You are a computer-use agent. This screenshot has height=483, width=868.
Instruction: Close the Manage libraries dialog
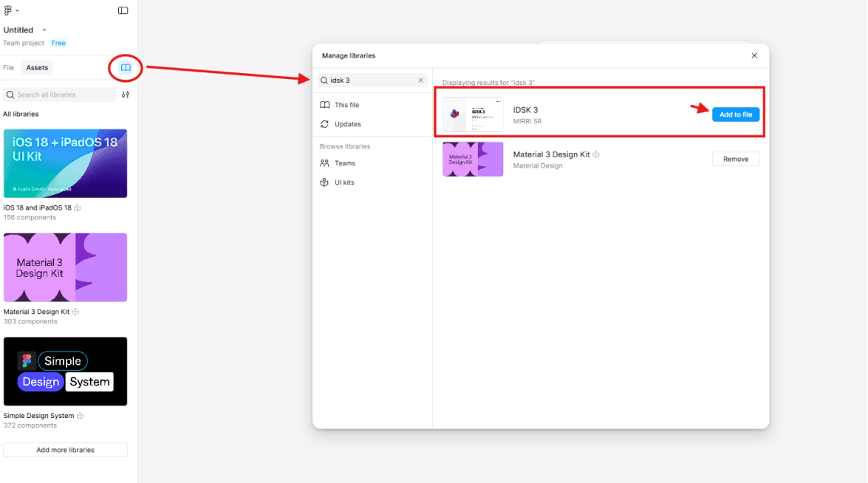tap(754, 56)
